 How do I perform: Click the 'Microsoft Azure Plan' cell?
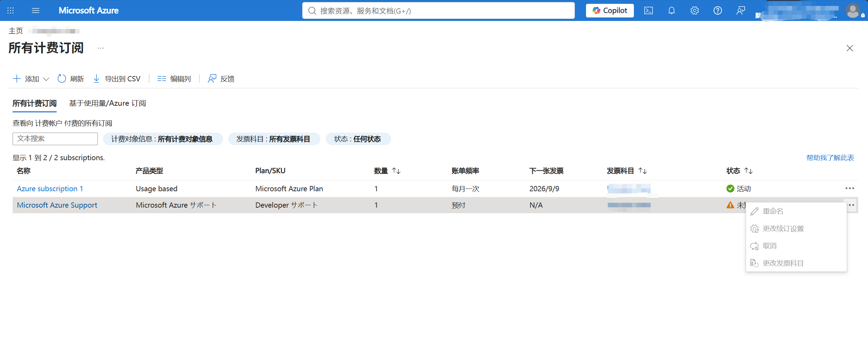[x=289, y=189]
